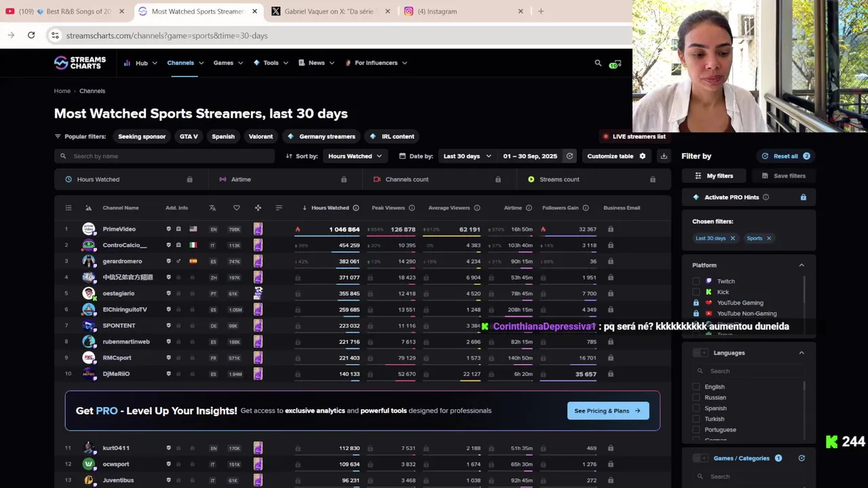868x488 pixels.
Task: Open a new browser tab
Action: click(x=540, y=12)
